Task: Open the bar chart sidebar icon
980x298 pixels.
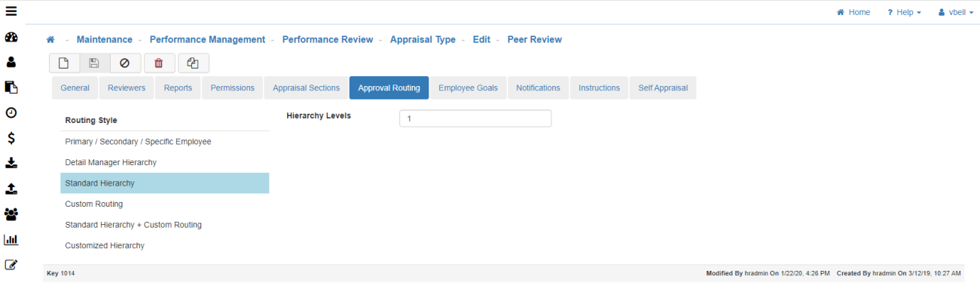Action: pos(11,240)
